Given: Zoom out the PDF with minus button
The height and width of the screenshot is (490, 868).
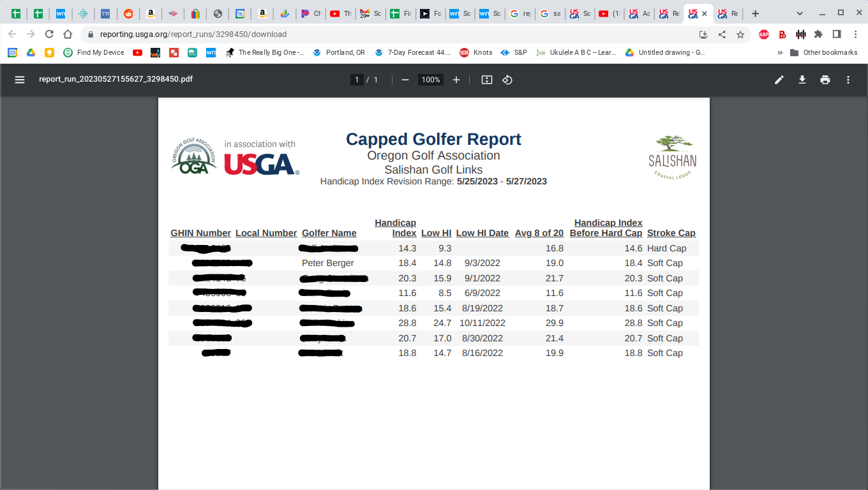Looking at the screenshot, I should [x=405, y=80].
